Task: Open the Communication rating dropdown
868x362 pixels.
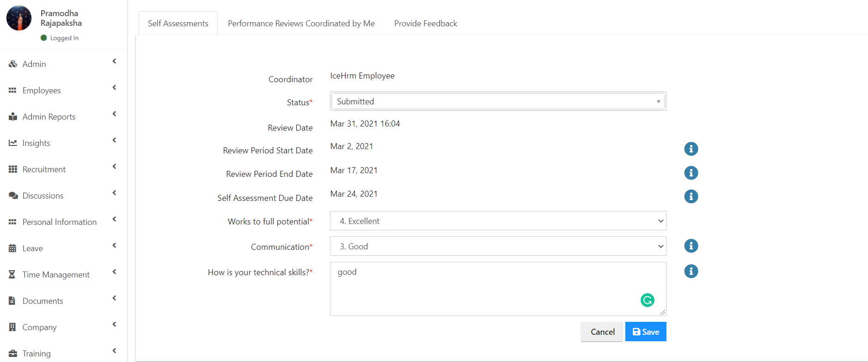Action: (498, 246)
